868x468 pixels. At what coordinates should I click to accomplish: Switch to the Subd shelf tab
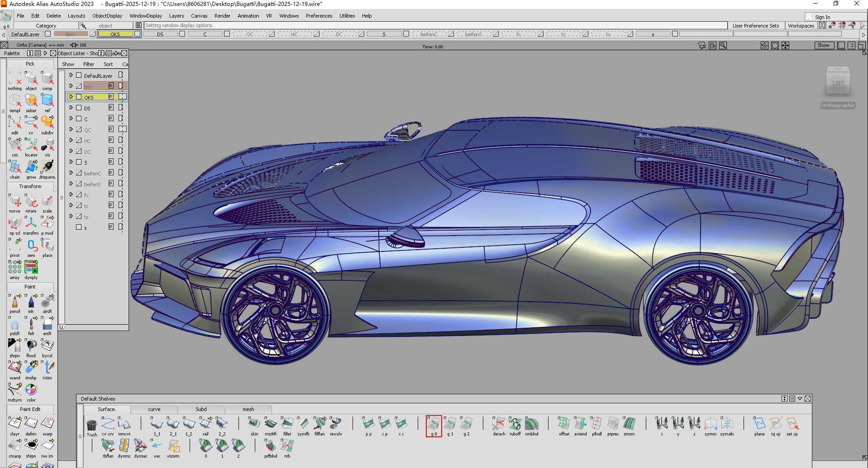(200, 409)
